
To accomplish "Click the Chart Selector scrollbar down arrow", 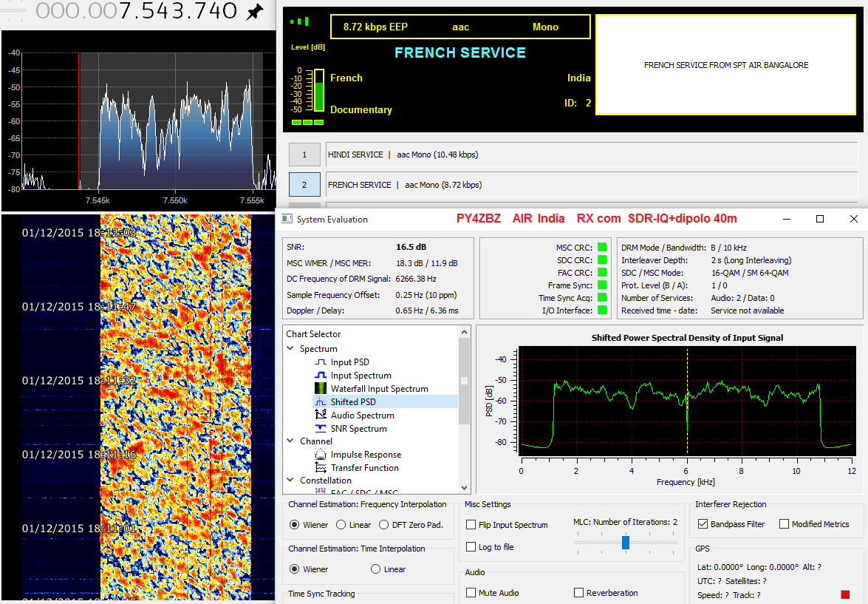I will 464,488.
